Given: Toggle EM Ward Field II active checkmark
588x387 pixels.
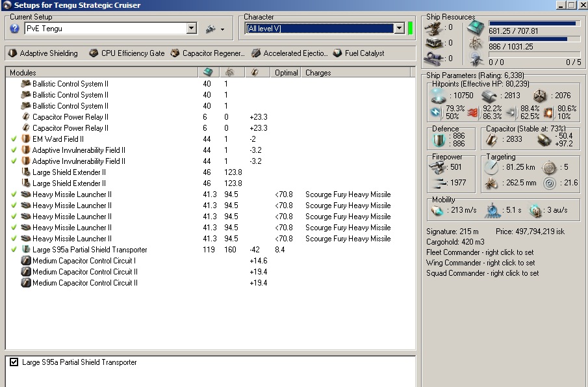Looking at the screenshot, I should [x=14, y=139].
